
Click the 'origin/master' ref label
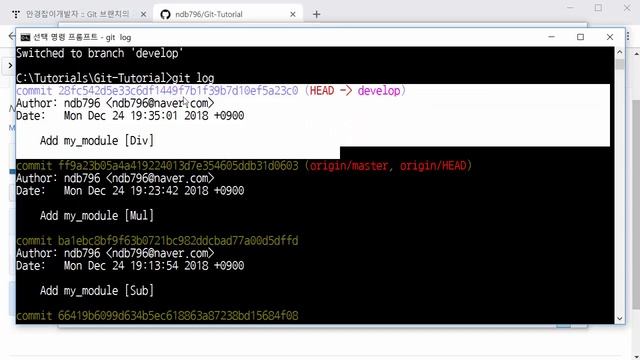coord(349,166)
